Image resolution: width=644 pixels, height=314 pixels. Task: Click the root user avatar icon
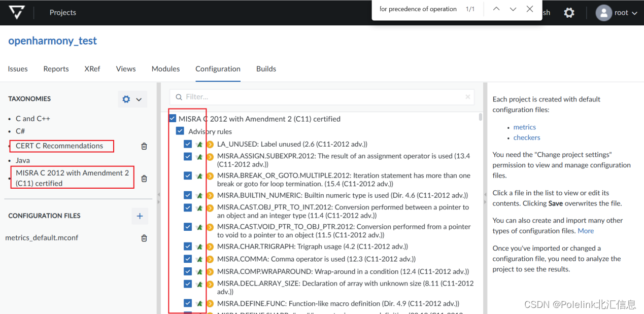[x=603, y=13]
